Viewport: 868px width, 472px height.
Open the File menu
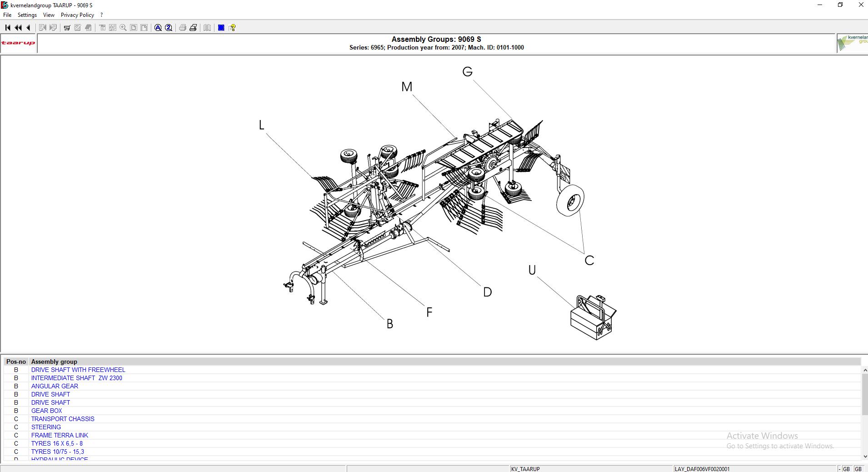click(x=7, y=15)
